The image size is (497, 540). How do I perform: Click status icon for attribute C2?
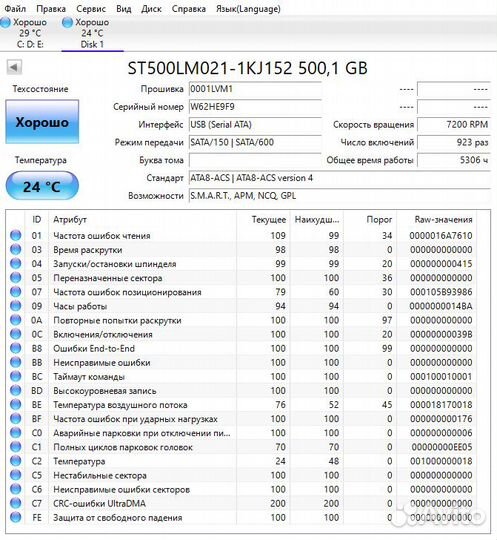(15, 461)
